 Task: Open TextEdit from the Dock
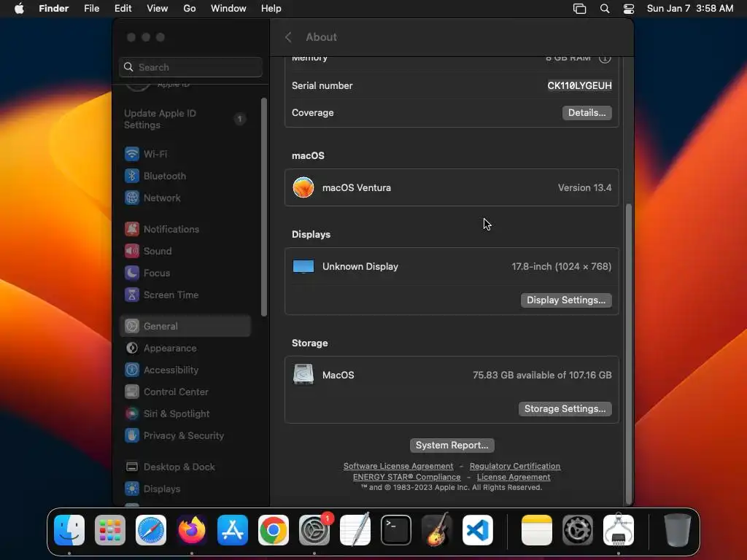click(355, 530)
